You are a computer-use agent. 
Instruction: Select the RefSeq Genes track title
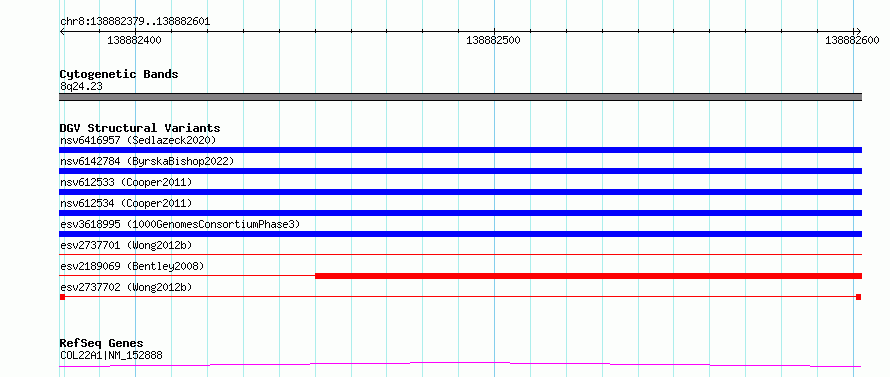(102, 344)
